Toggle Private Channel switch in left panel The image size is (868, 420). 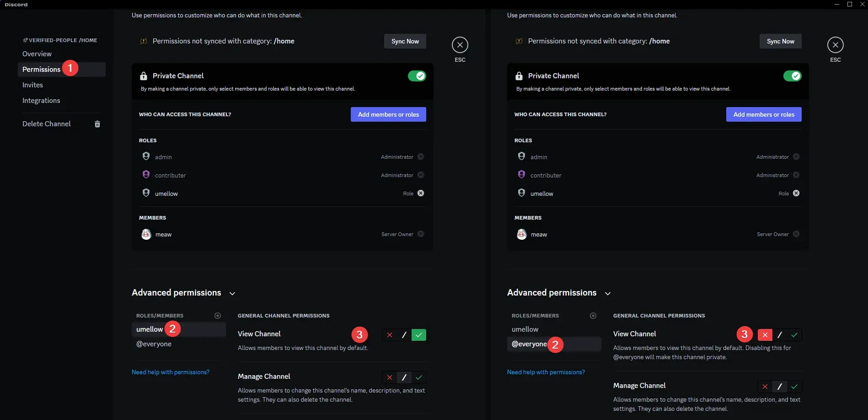[417, 76]
